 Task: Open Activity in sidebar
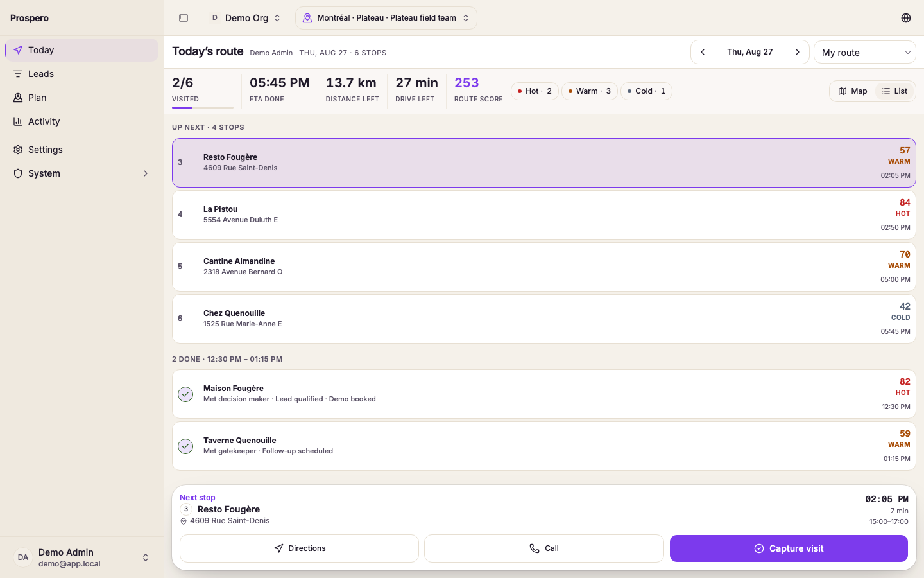point(82,121)
